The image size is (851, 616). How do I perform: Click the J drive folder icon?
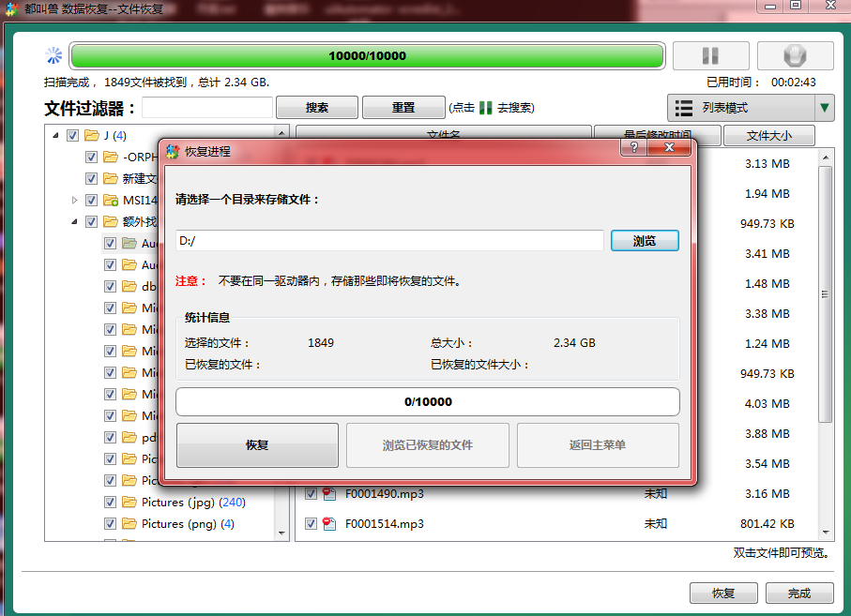[92, 135]
